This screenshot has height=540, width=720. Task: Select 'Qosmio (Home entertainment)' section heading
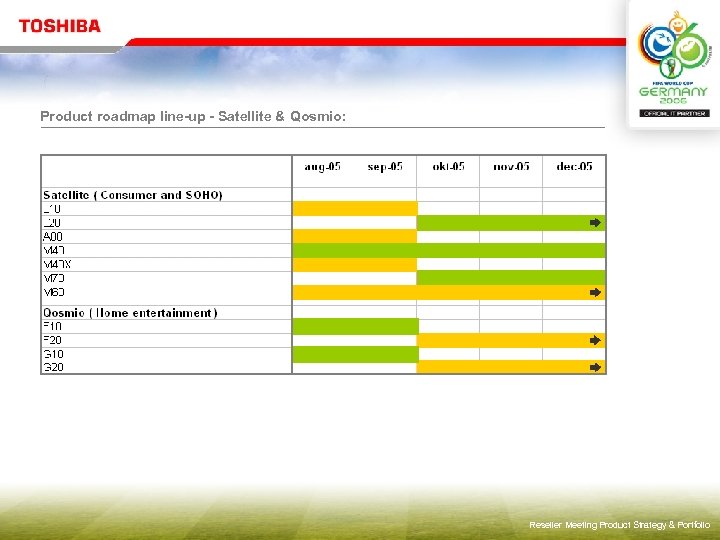pyautogui.click(x=130, y=313)
